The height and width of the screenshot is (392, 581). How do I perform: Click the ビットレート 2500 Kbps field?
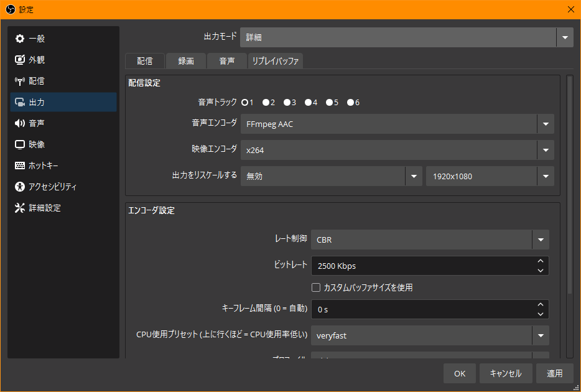tap(422, 266)
